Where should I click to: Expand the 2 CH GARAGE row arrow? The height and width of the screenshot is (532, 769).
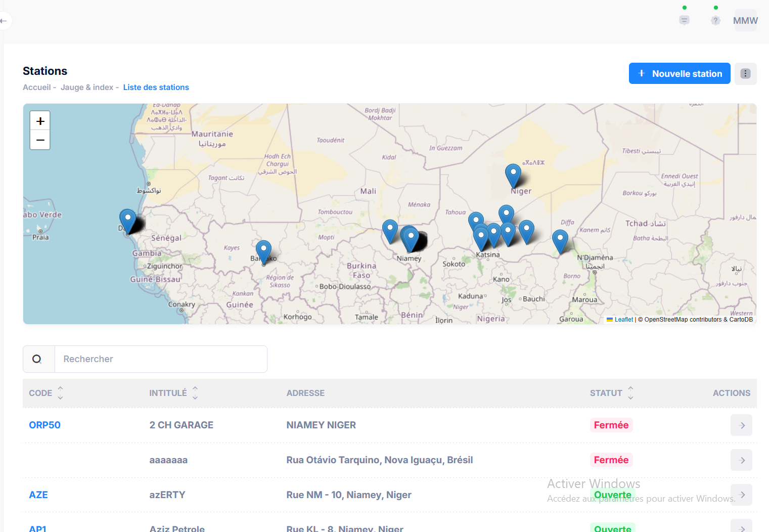pyautogui.click(x=741, y=425)
